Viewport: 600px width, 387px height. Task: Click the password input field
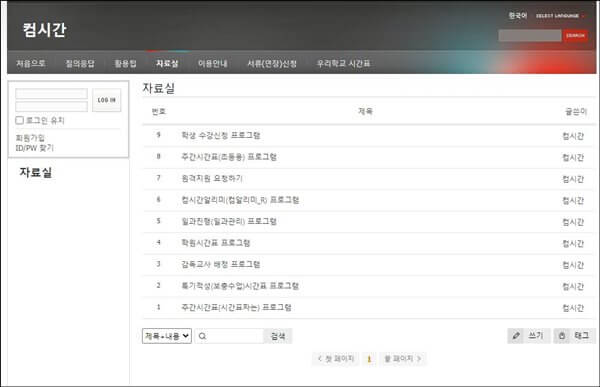coord(51,106)
